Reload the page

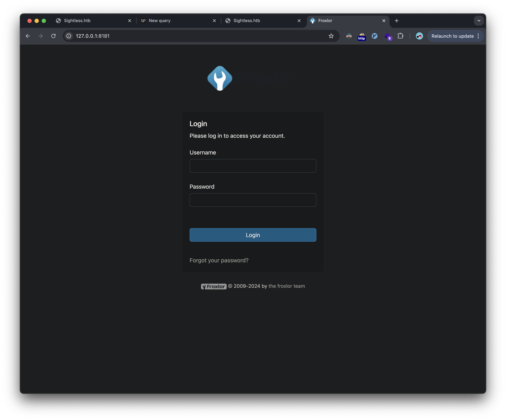tap(53, 36)
